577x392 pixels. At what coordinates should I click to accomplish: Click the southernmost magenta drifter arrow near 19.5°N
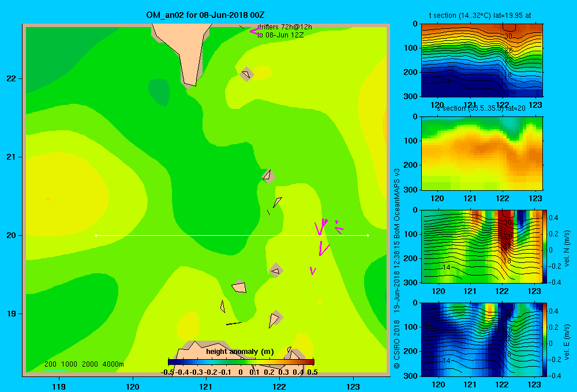pyautogui.click(x=313, y=270)
